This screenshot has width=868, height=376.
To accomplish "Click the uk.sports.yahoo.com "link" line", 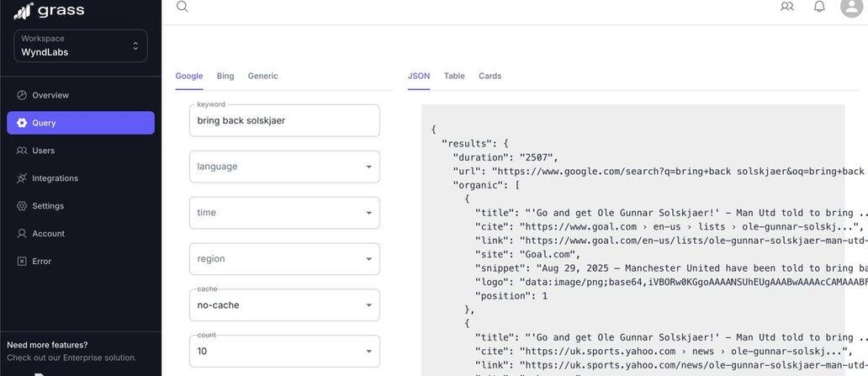I will (671, 365).
